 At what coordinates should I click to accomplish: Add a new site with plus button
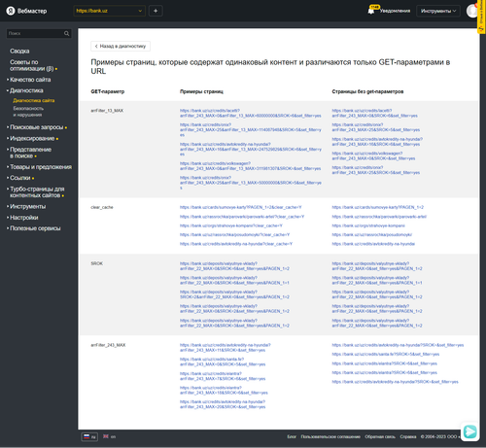click(x=156, y=11)
